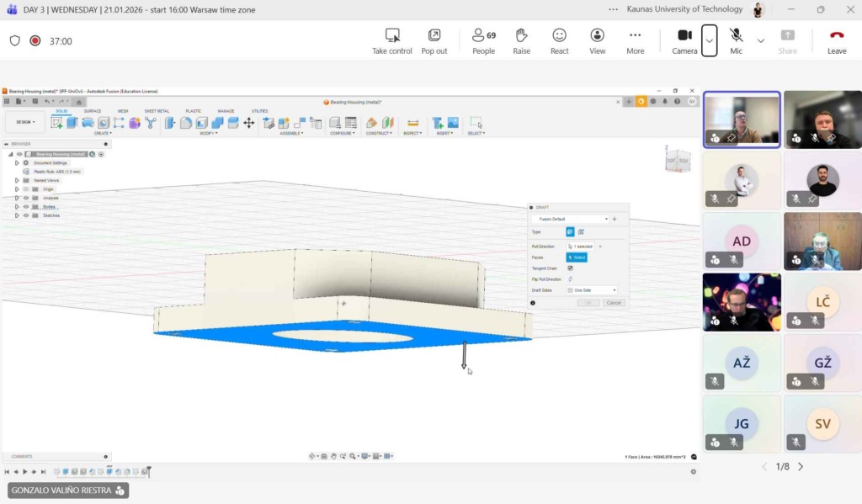Image resolution: width=862 pixels, height=504 pixels.
Task: Click the timeline play button
Action: click(x=24, y=472)
